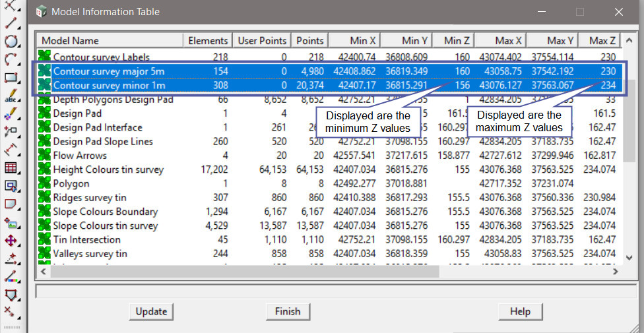Select the rectangle tool in left toolbar
This screenshot has height=333, width=644.
point(11,78)
